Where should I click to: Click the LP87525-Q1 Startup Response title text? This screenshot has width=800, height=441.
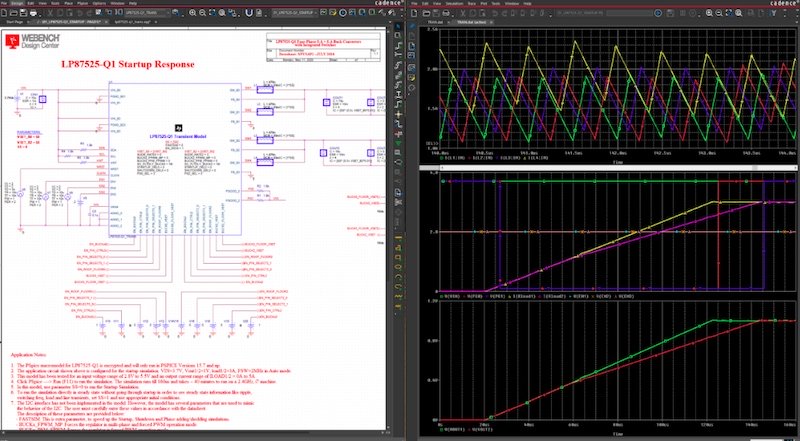click(128, 65)
